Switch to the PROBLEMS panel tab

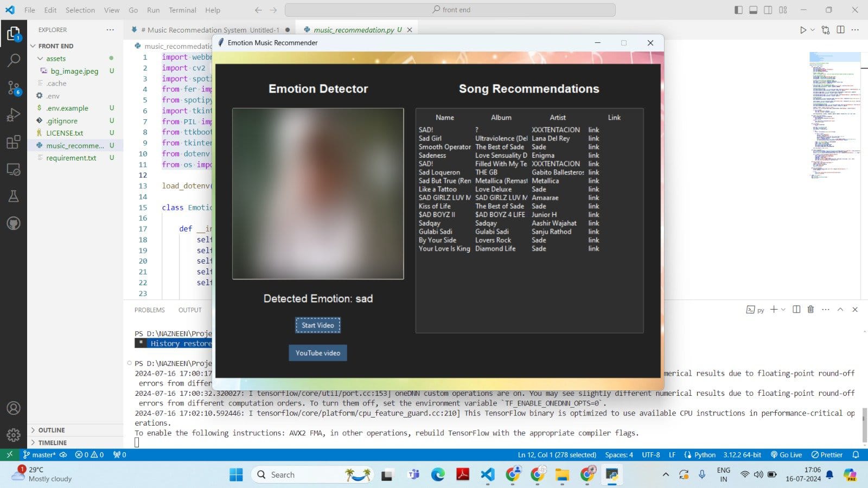150,310
